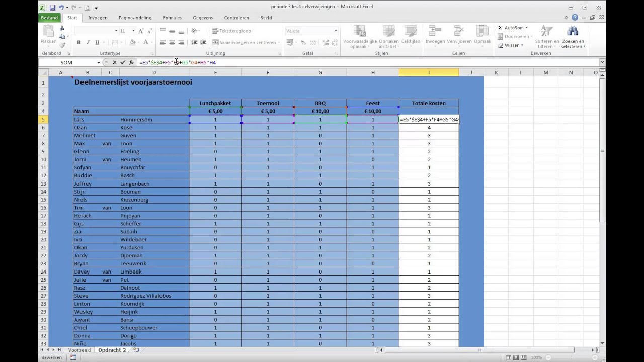Open the Lettertype dialog launcher
The width and height of the screenshot is (644, 362).
point(152,53)
